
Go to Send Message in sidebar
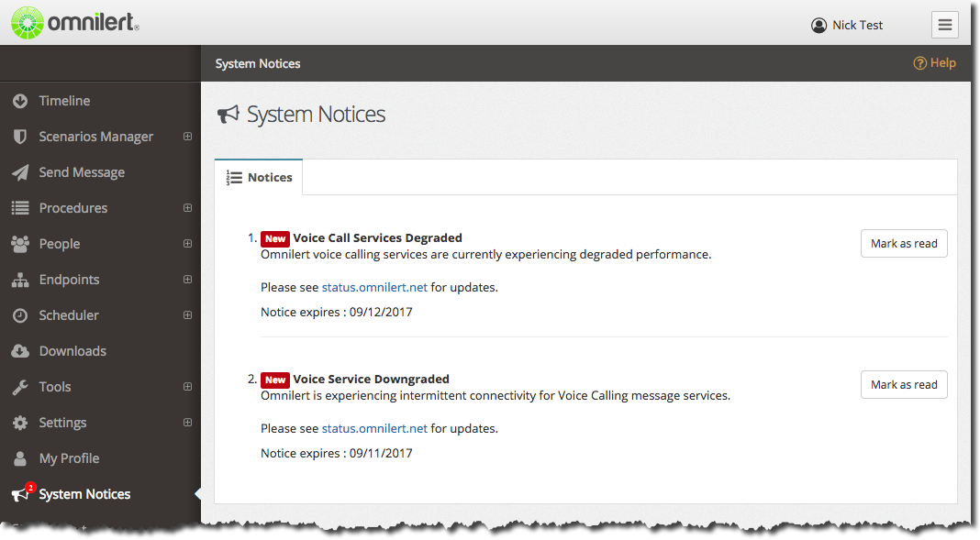pos(100,172)
